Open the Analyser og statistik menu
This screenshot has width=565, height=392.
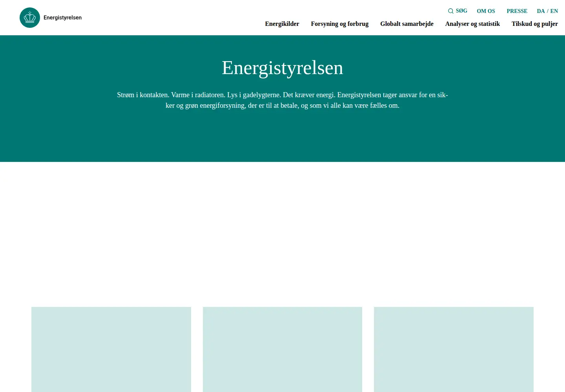coord(472,24)
